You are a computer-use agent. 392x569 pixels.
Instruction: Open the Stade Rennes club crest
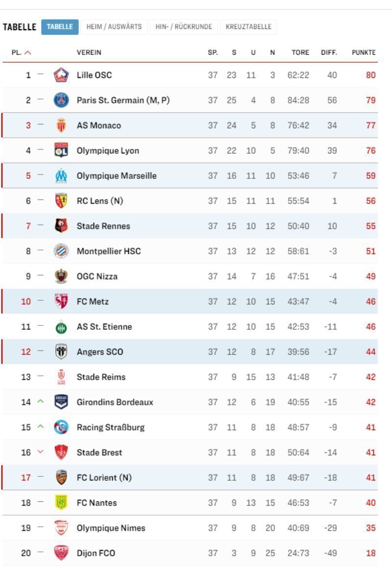point(61,226)
